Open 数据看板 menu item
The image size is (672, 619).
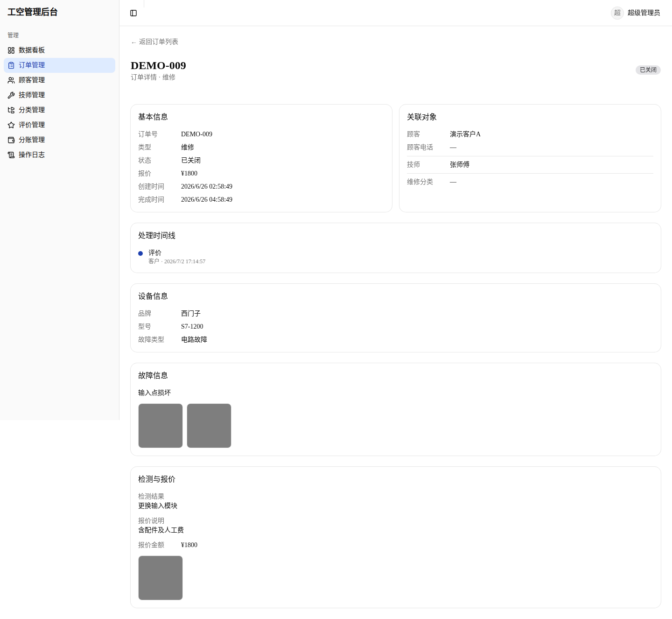click(59, 50)
